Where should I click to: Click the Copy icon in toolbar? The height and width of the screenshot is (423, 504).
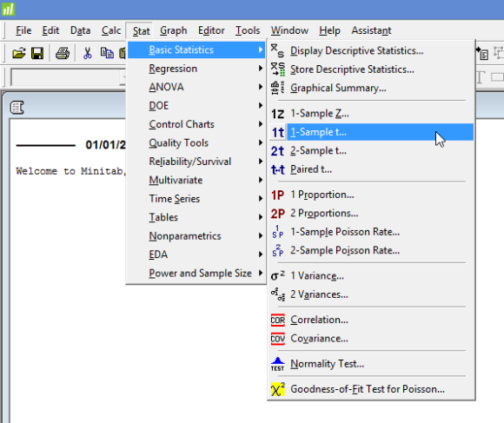point(107,53)
